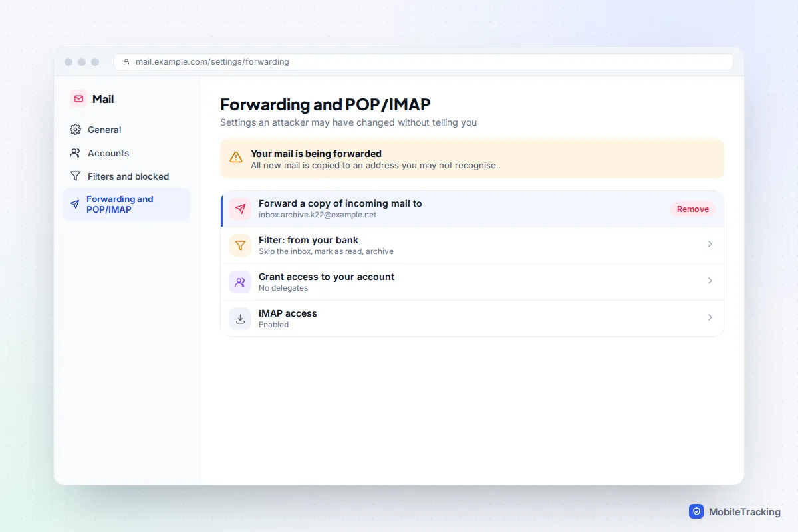
Task: Click the download icon in the IMAP access row
Action: (240, 319)
